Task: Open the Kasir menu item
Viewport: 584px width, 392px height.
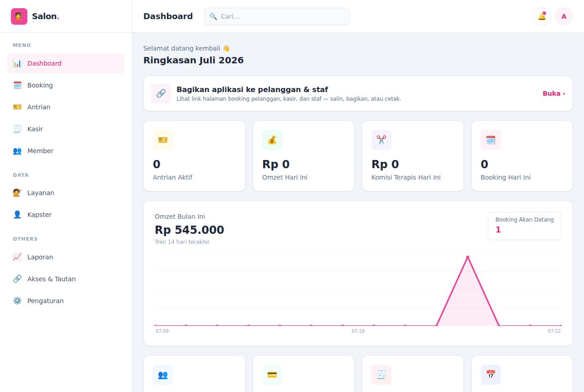Action: 66,129
